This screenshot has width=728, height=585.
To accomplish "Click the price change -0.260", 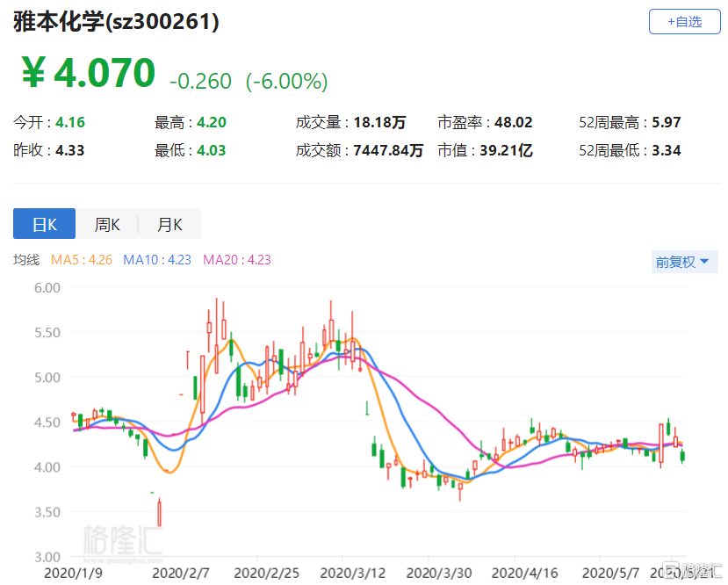I will click(200, 81).
